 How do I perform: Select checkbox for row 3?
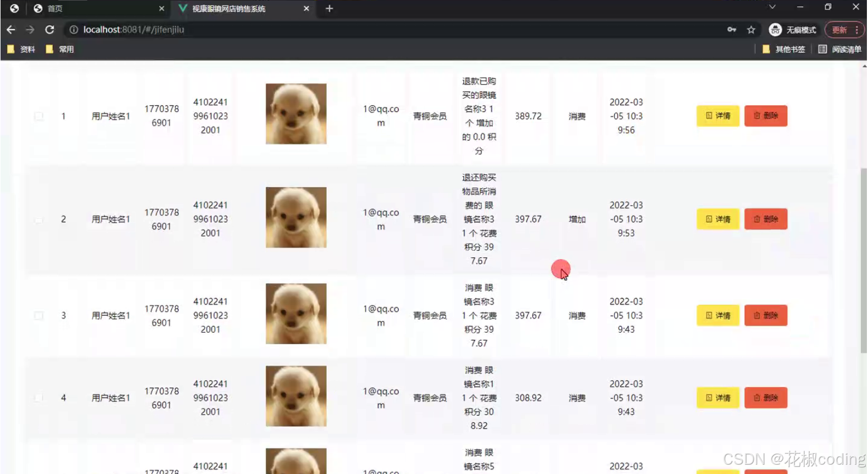coord(39,315)
